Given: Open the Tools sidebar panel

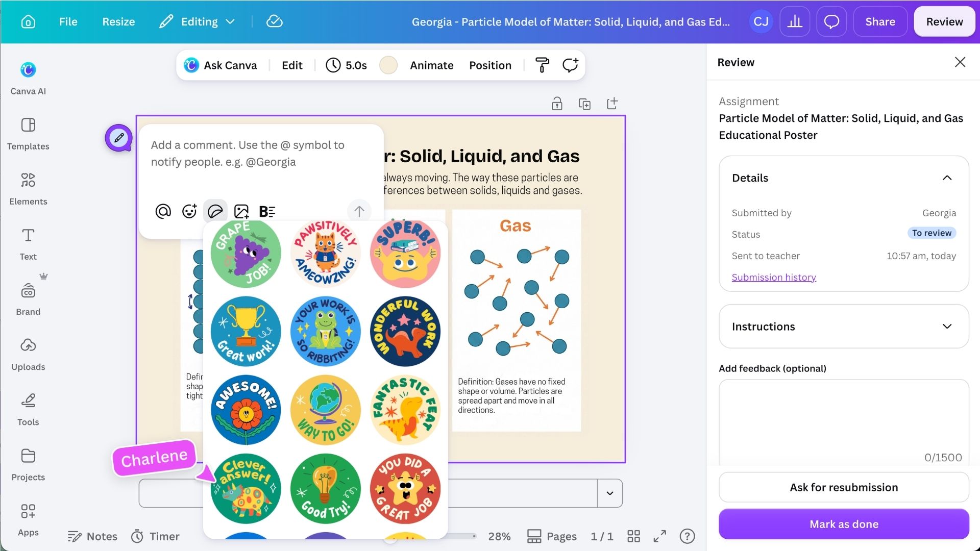Looking at the screenshot, I should pos(28,409).
